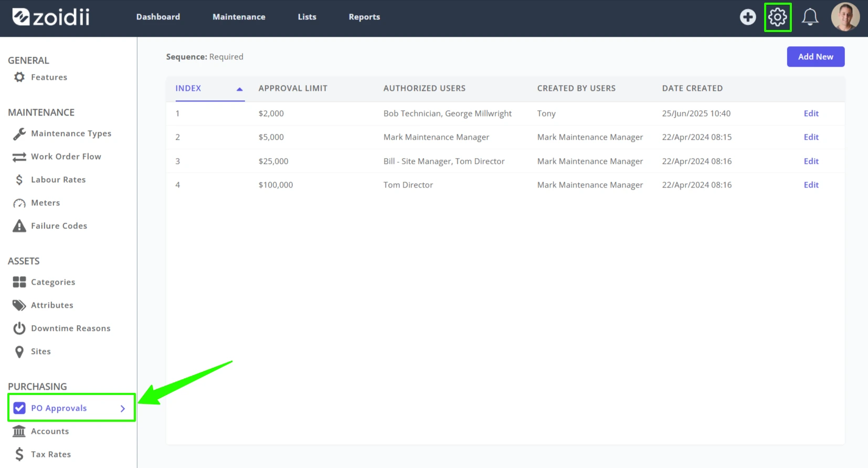Open the settings gear icon
The width and height of the screenshot is (868, 468).
(778, 17)
